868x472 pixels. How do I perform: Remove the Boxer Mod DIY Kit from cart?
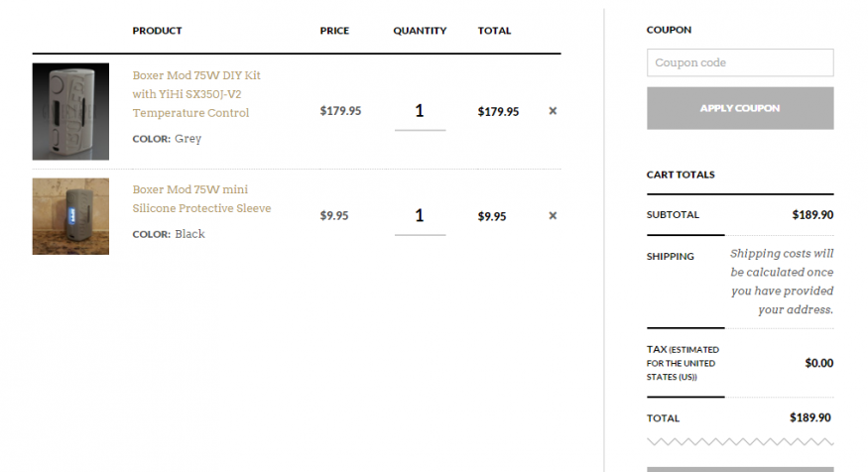point(553,111)
